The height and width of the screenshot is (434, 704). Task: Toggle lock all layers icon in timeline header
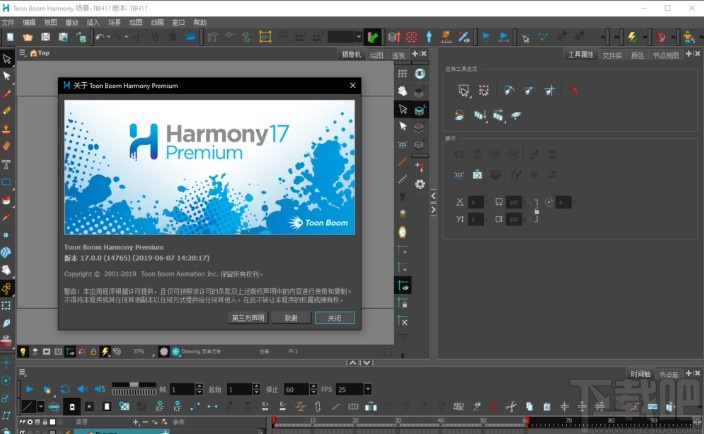coord(45,422)
